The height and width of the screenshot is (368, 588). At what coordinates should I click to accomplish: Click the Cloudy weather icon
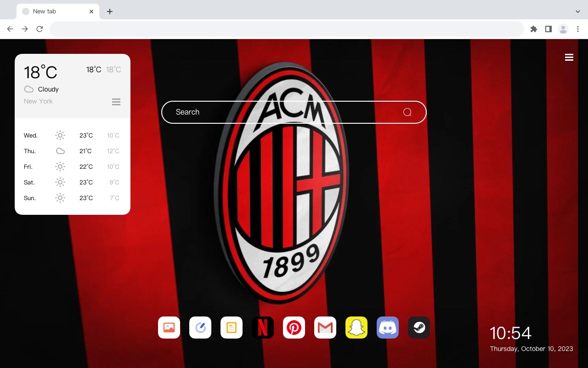[x=29, y=89]
